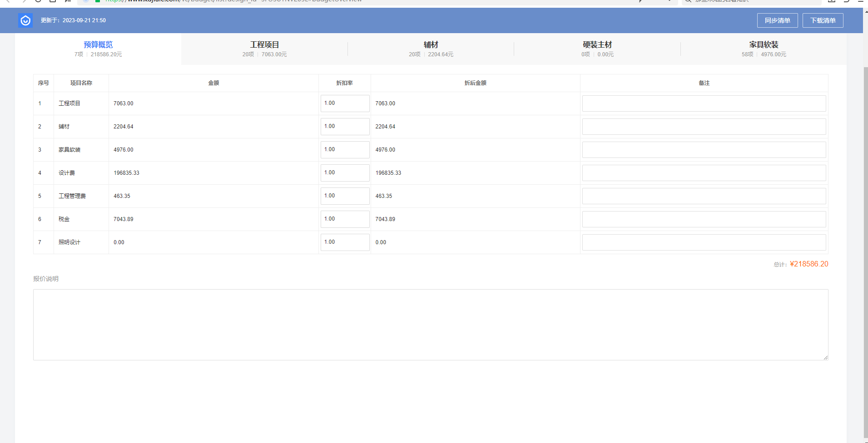The height and width of the screenshot is (443, 868).
Task: Click the Kujiale logo icon
Action: (25, 20)
